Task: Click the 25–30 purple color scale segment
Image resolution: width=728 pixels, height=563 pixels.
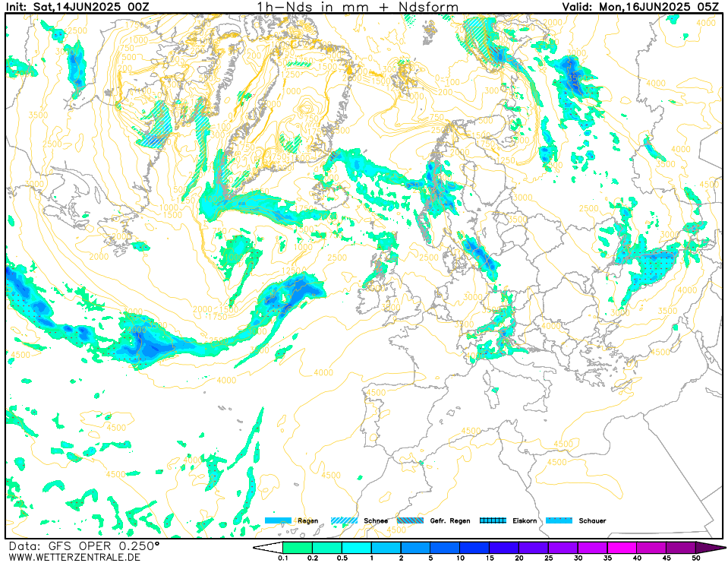Action: [x=563, y=548]
